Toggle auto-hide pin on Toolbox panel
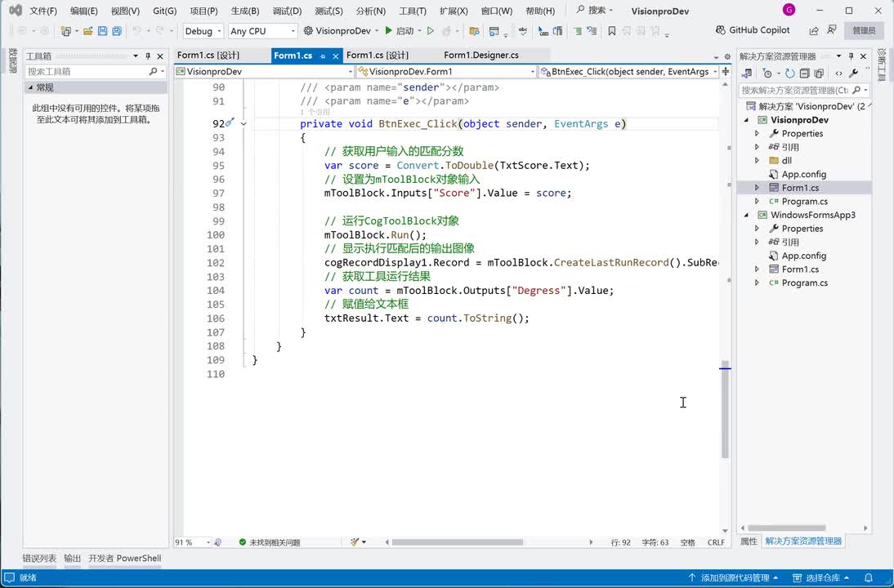The image size is (894, 588). pos(148,56)
